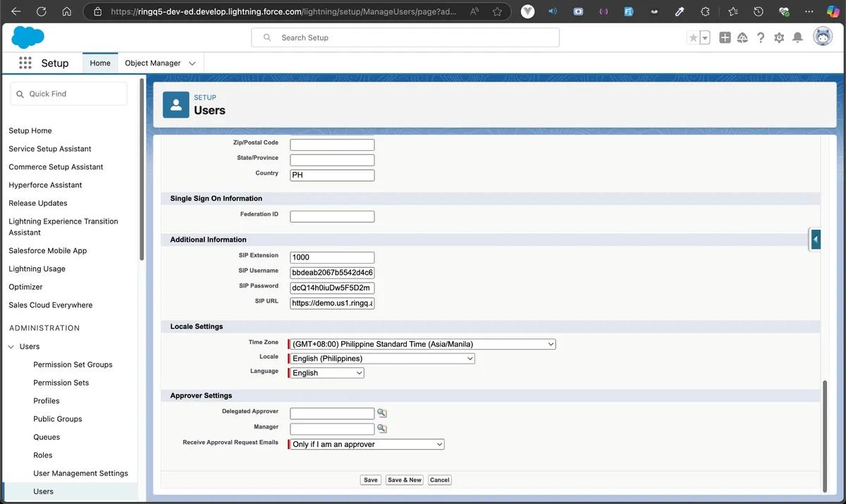846x504 pixels.
Task: Open the App Launcher grid icon
Action: [25, 63]
